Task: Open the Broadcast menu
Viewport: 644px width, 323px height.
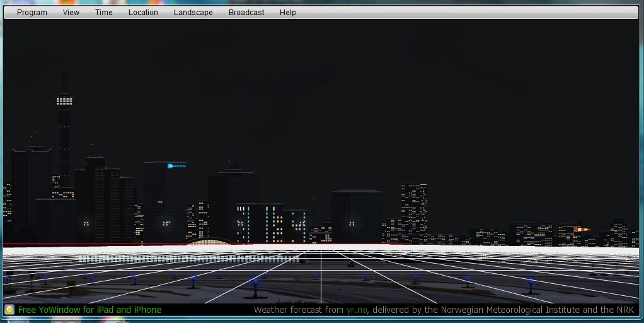Action: click(246, 13)
